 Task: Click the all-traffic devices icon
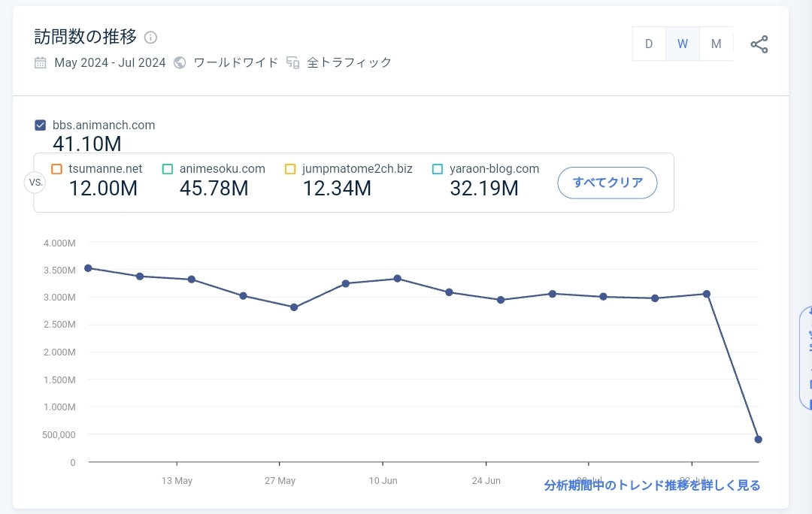(293, 63)
